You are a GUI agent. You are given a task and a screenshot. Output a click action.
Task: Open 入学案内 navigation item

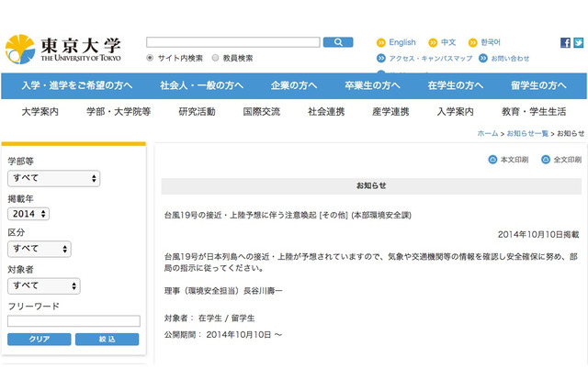456,112
